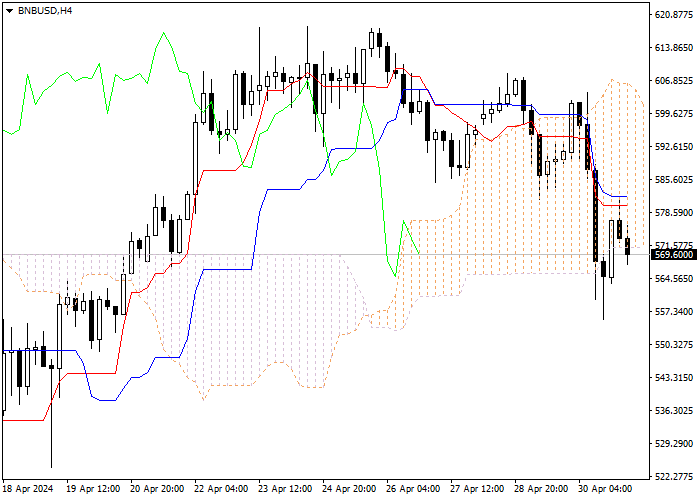Image resolution: width=700 pixels, height=500 pixels.
Task: Click the 30 Apr 04:00 time label
Action: (x=606, y=489)
